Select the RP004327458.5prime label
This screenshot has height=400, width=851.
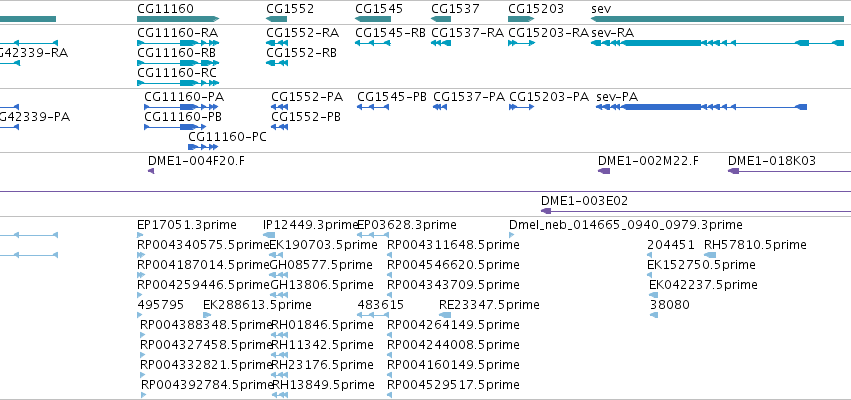click(206, 345)
